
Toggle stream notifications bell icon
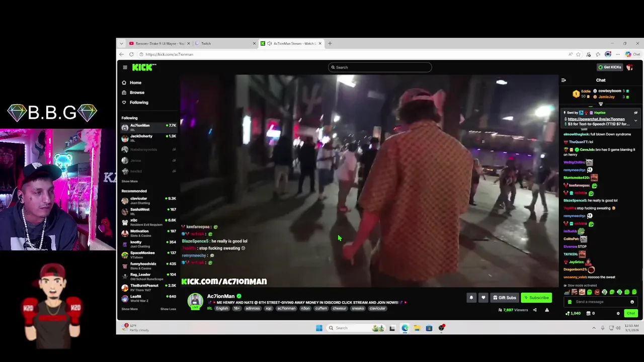click(471, 298)
